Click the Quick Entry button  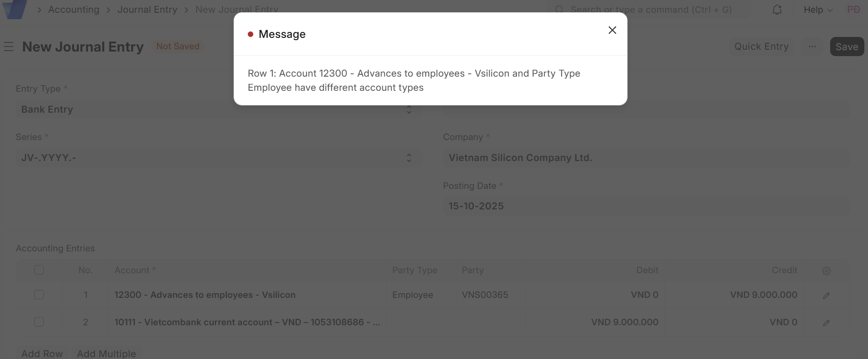761,47
